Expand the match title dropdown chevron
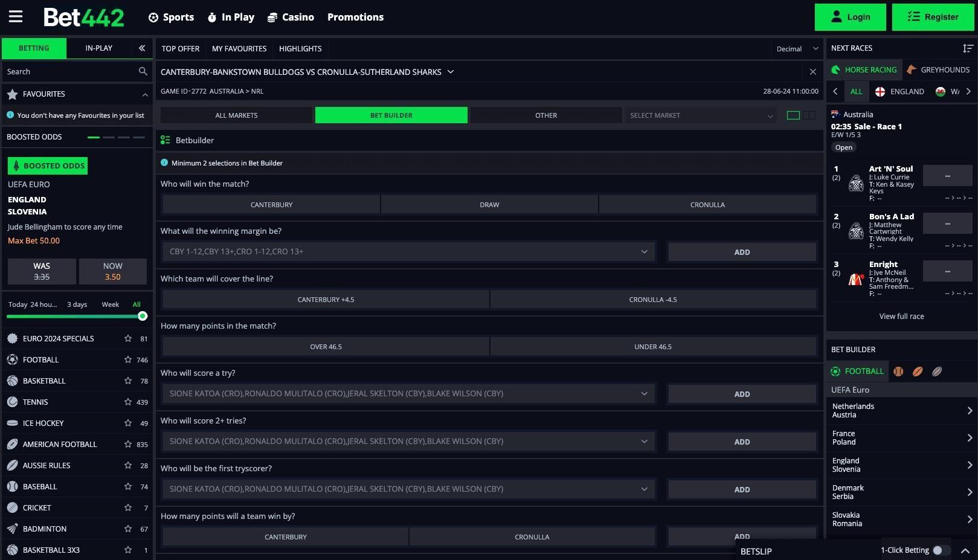 (451, 72)
